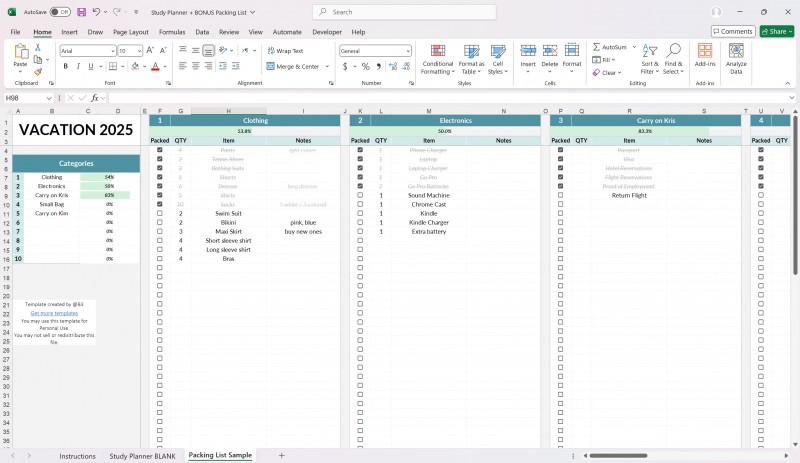Apply Font Color red A icon

[x=155, y=66]
